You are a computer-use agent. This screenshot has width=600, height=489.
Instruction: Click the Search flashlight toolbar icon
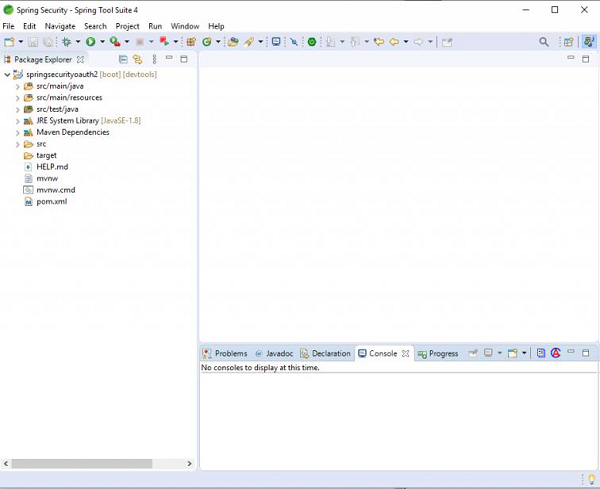[249, 42]
